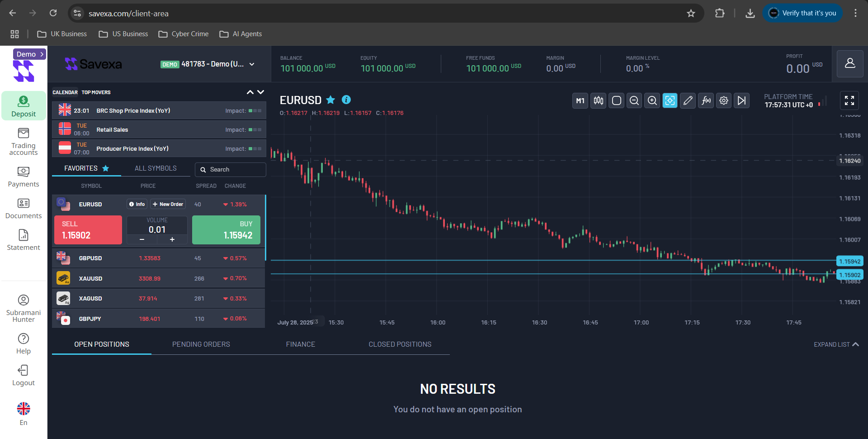868x439 pixels.
Task: Select the pencil drawing tool
Action: (688, 100)
